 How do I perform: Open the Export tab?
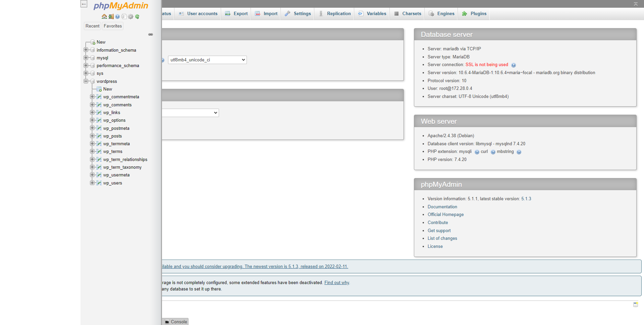[236, 14]
